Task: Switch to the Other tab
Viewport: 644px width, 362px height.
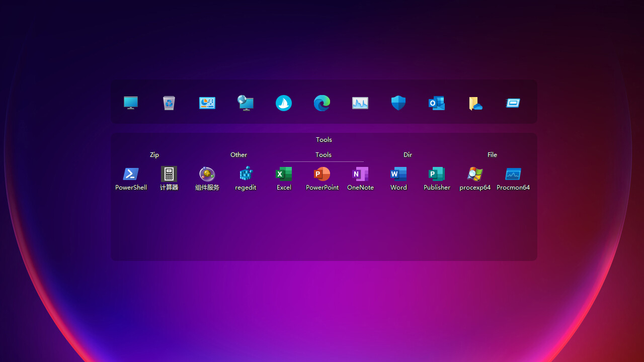Action: tap(239, 155)
